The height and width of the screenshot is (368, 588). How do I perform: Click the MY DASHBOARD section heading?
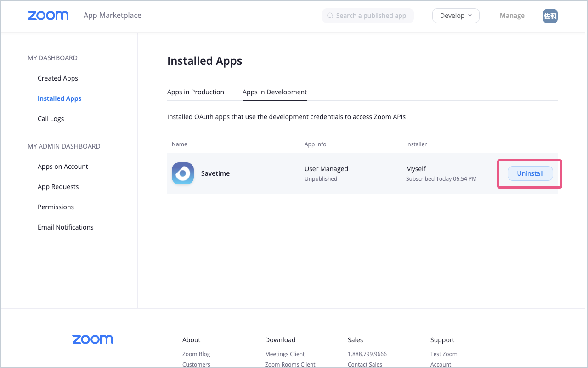[x=52, y=58]
